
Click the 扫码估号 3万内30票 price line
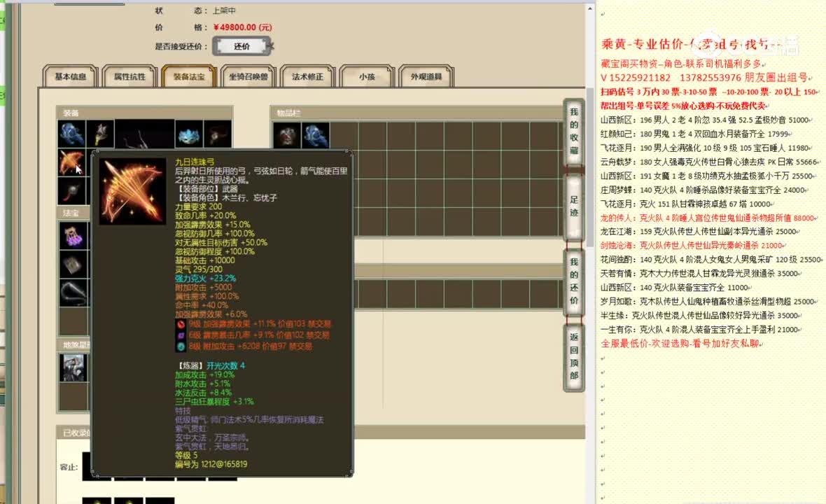[x=709, y=92]
